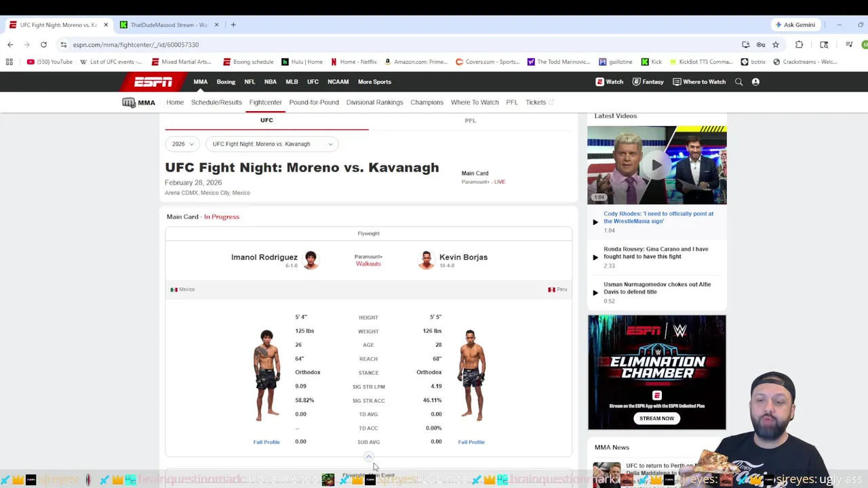Open Imanol Rodriguez fighter name
The width and height of the screenshot is (868, 488).
coord(264,258)
